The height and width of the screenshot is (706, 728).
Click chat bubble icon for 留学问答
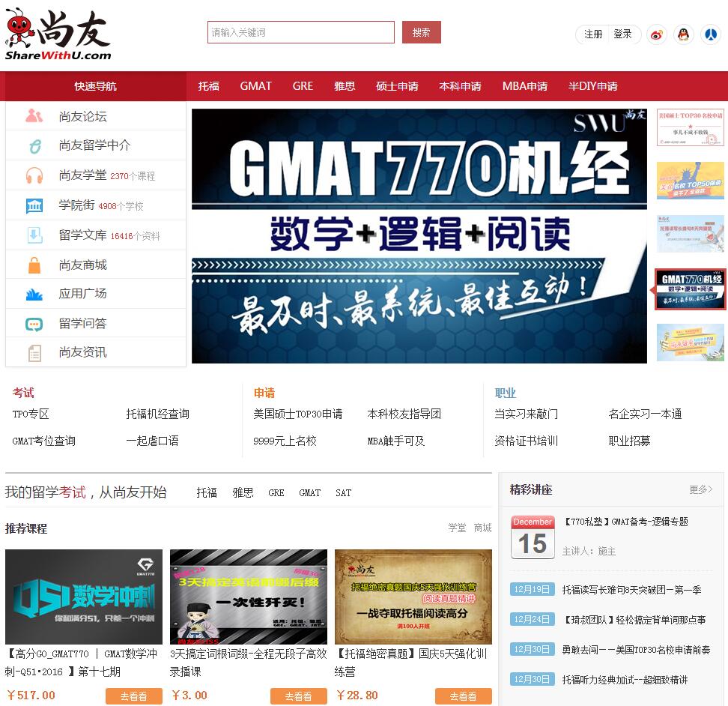[34, 324]
